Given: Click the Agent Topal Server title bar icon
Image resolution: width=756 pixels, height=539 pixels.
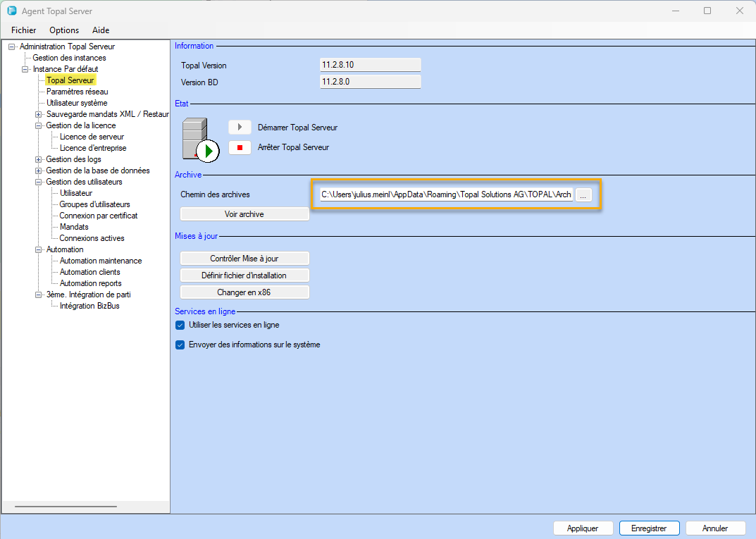Looking at the screenshot, I should click(12, 11).
